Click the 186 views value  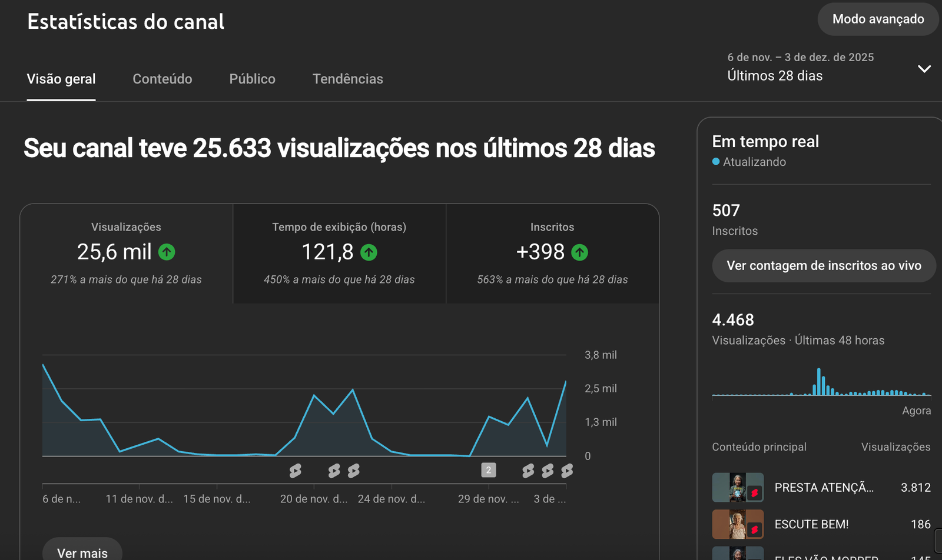pos(921,524)
